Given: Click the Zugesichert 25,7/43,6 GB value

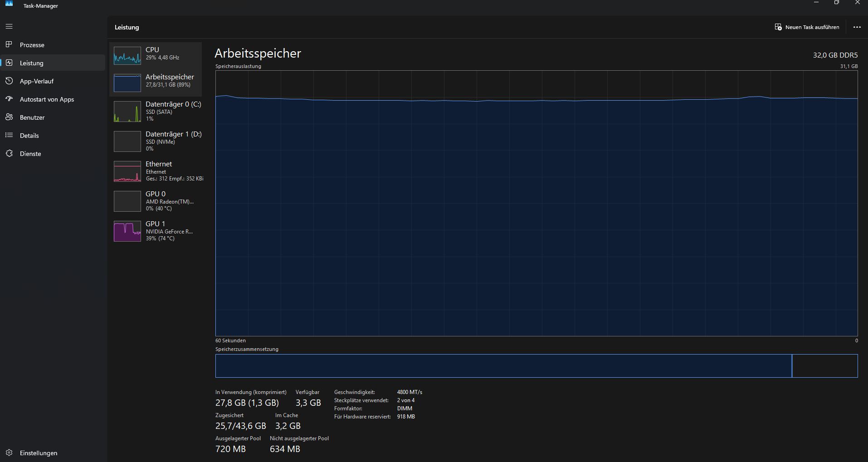Looking at the screenshot, I should tap(241, 426).
